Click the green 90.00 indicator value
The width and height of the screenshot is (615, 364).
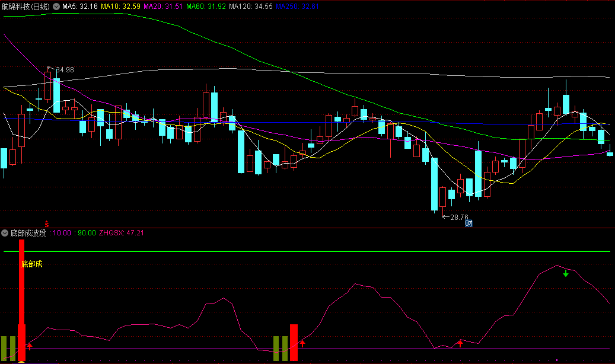87,233
